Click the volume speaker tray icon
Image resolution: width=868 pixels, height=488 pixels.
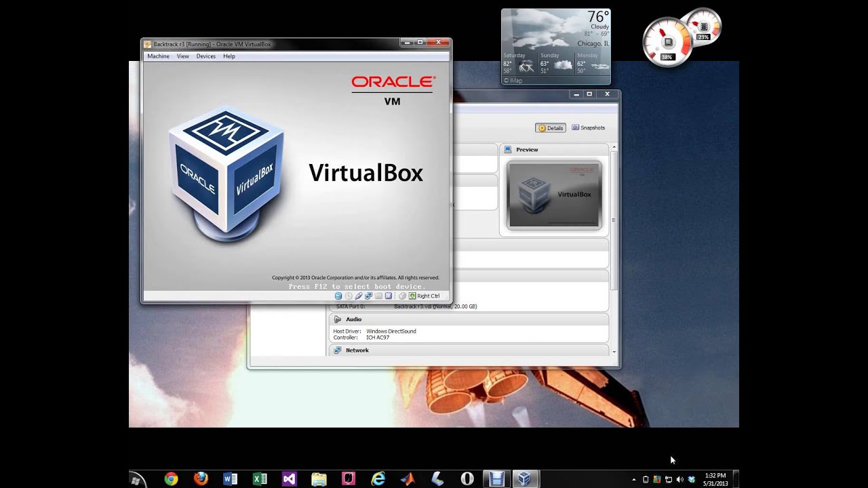pos(680,480)
